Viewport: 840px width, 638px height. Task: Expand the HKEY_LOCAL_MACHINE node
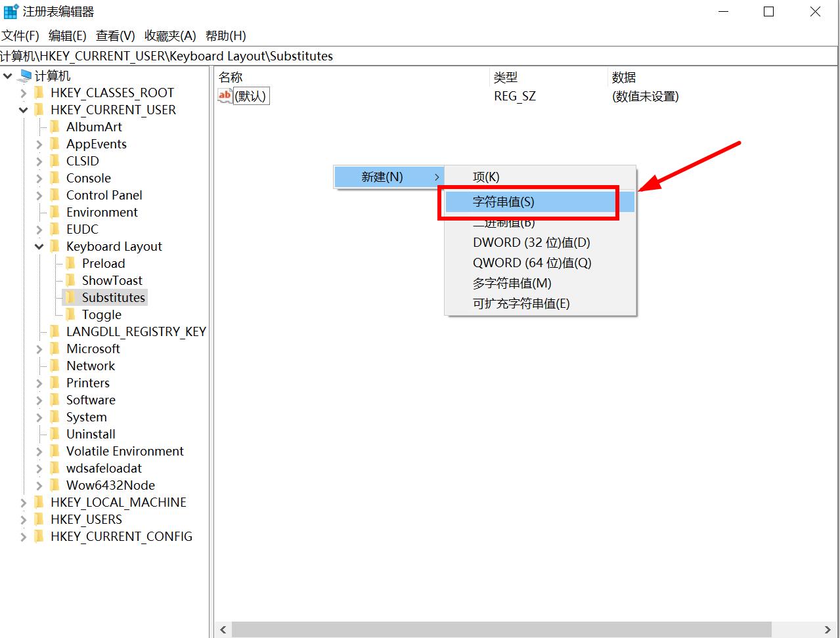pyautogui.click(x=24, y=503)
